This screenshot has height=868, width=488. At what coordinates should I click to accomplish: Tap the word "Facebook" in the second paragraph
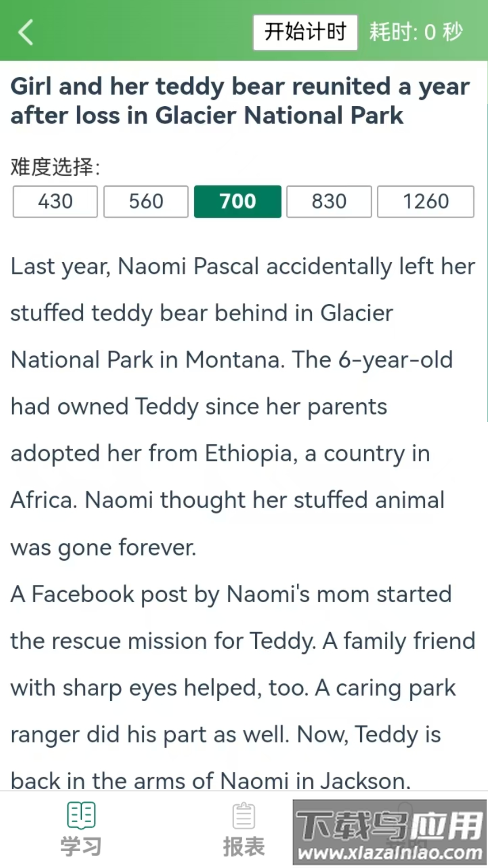83,594
